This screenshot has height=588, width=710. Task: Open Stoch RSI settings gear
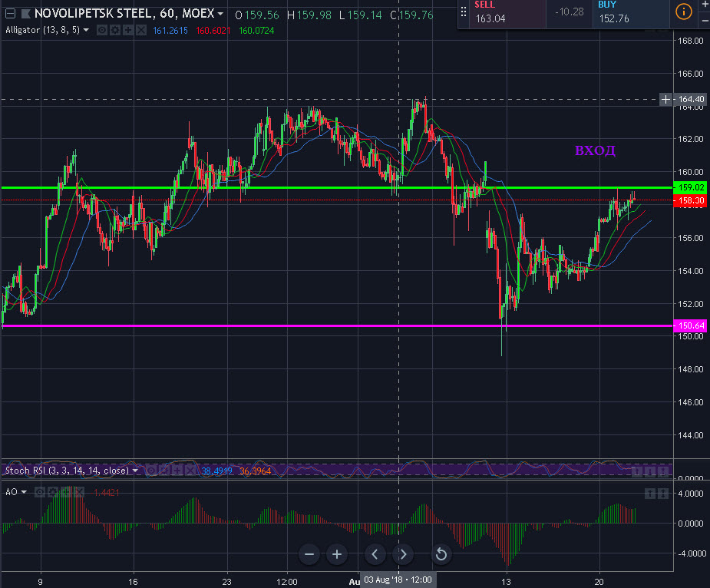164,471
